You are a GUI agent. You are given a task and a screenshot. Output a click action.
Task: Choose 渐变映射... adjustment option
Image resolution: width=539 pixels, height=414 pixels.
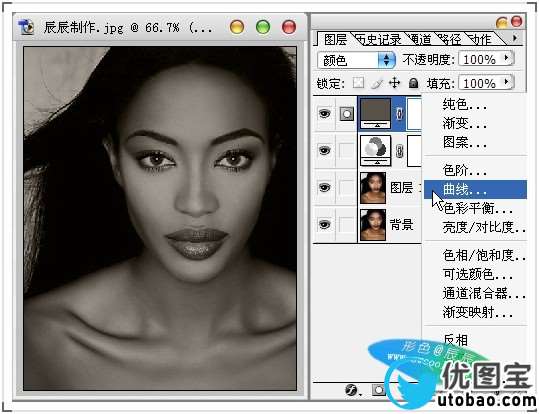pos(477,312)
